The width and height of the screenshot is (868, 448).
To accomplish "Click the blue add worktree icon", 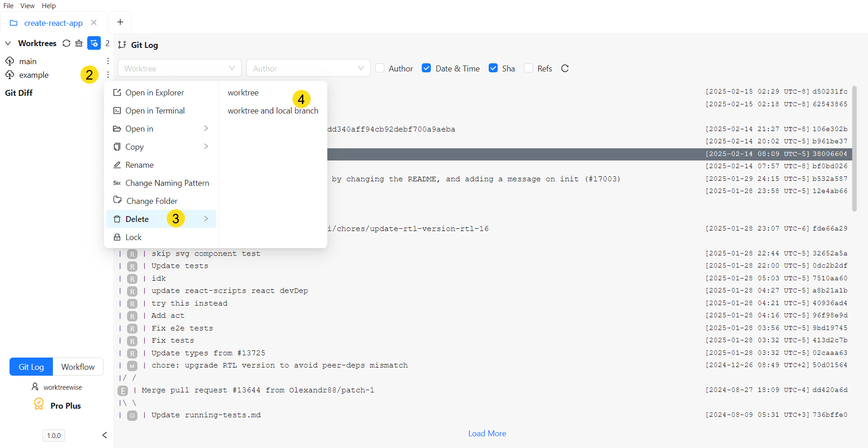I will 94,43.
